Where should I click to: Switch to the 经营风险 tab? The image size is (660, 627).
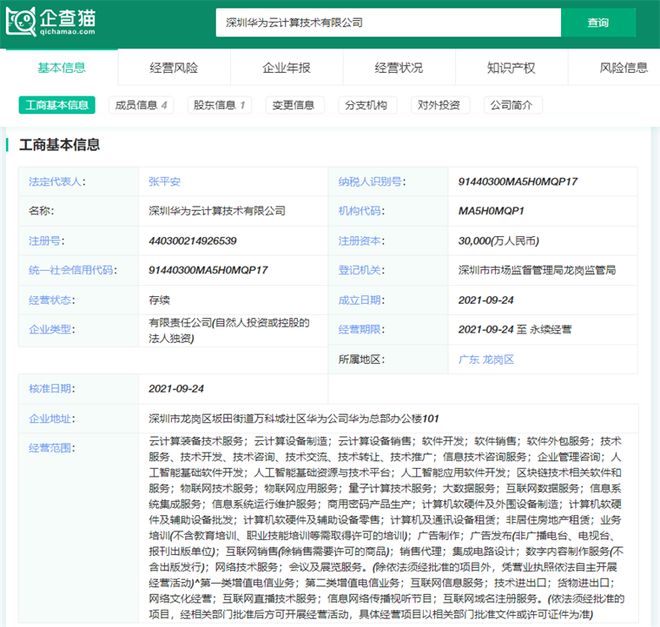(x=173, y=68)
